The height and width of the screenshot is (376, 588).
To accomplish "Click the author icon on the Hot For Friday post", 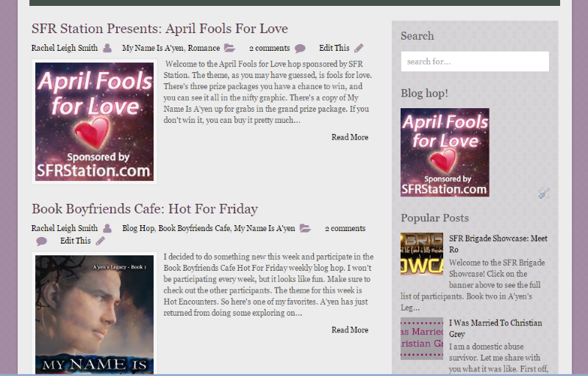I will 107,228.
